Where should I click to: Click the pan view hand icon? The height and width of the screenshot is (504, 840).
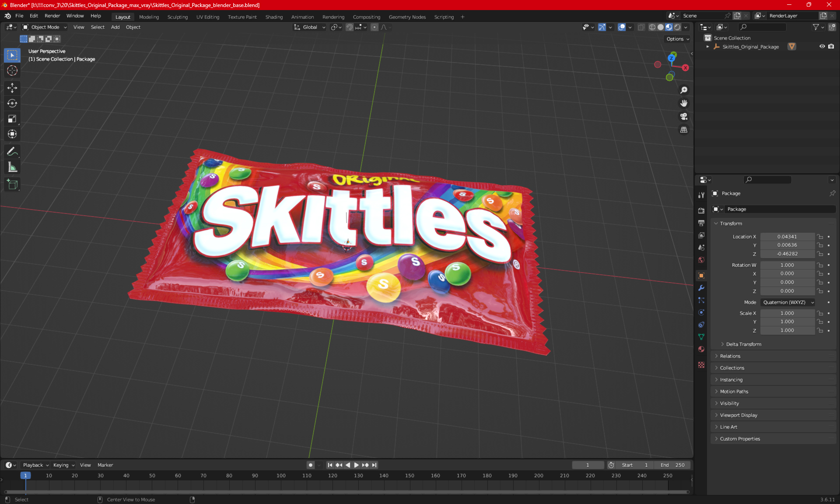[x=683, y=103]
